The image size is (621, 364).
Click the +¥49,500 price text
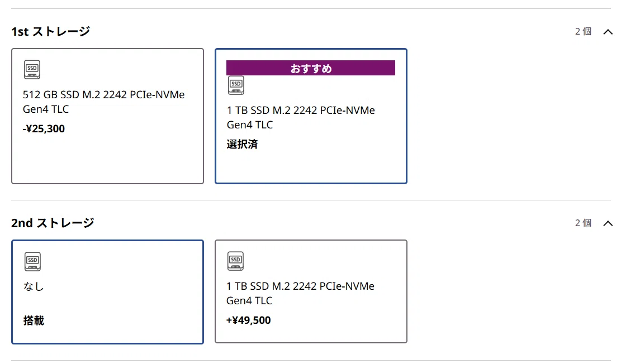tap(249, 320)
